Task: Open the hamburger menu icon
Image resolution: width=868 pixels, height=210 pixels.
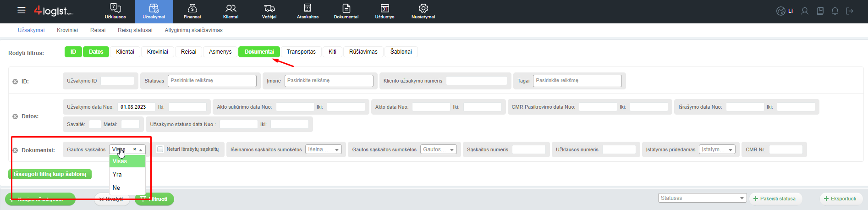Action: click(22, 10)
